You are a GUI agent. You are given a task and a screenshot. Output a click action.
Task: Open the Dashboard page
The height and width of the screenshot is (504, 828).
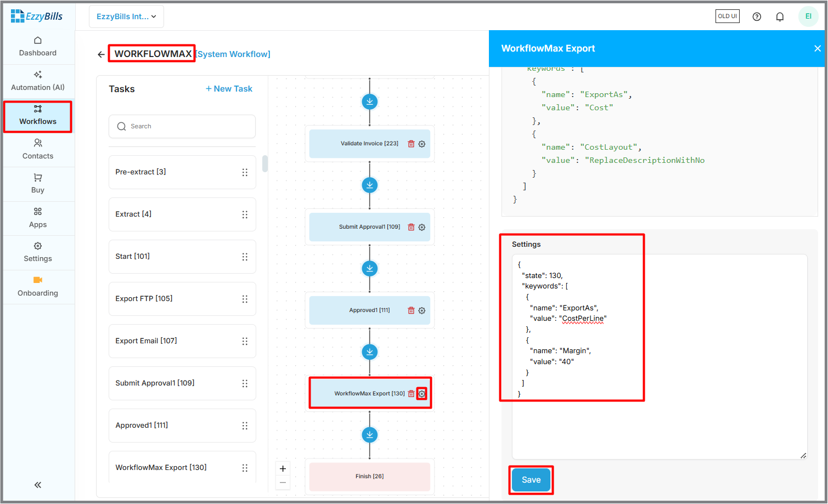tap(38, 47)
